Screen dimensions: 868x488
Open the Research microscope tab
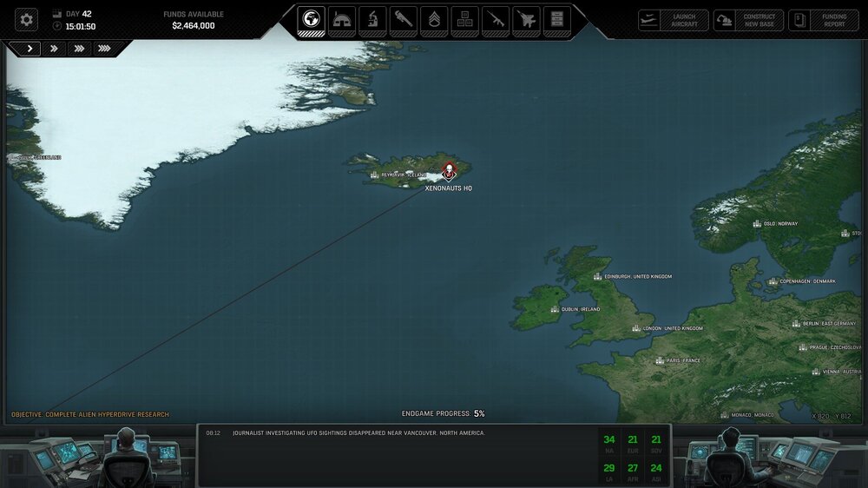pyautogui.click(x=372, y=21)
